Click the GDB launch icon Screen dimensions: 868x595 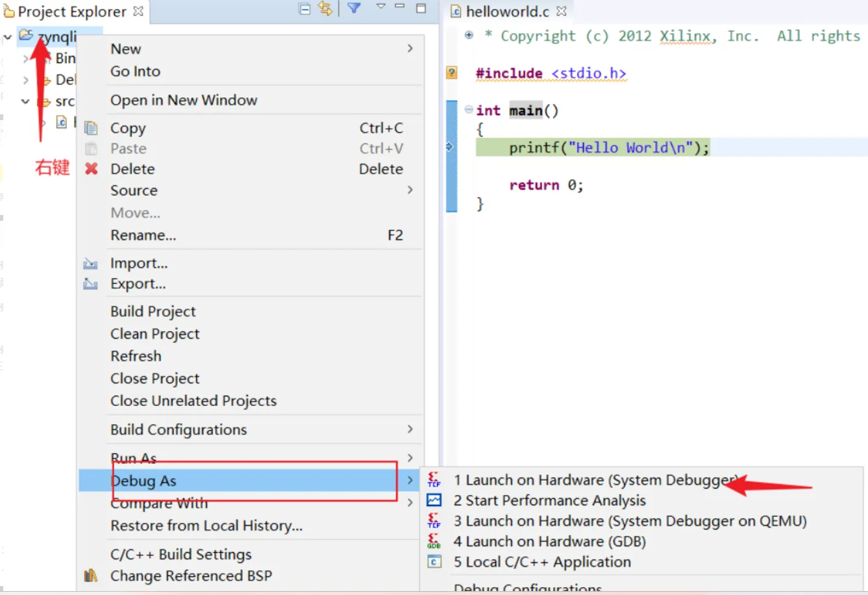coord(434,541)
